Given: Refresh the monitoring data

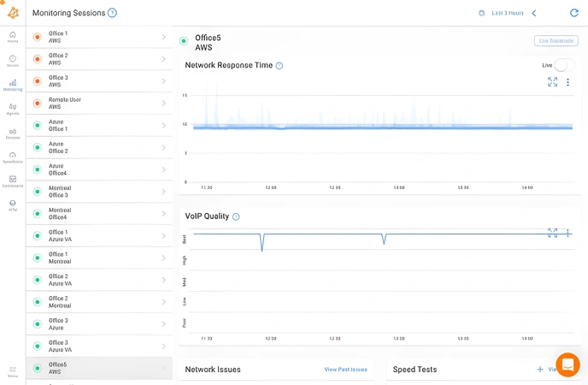Looking at the screenshot, I should coord(574,13).
